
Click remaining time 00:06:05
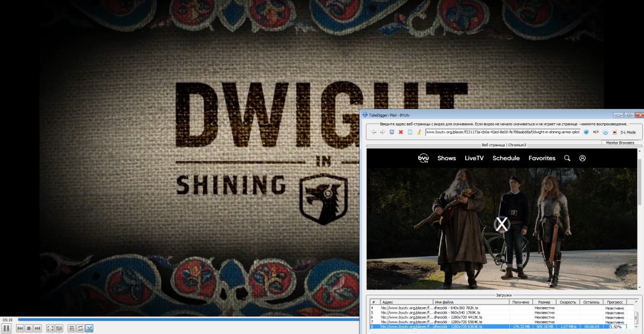pos(591,326)
